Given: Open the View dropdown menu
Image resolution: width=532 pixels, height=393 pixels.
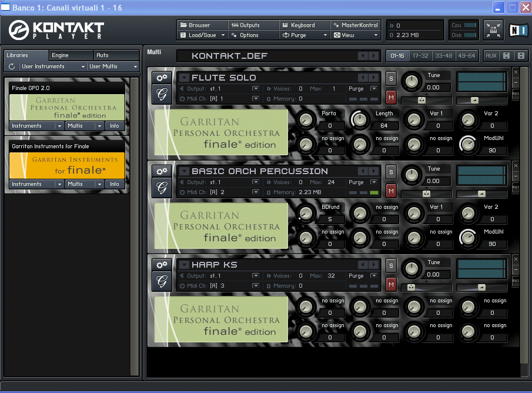Looking at the screenshot, I should (355, 35).
